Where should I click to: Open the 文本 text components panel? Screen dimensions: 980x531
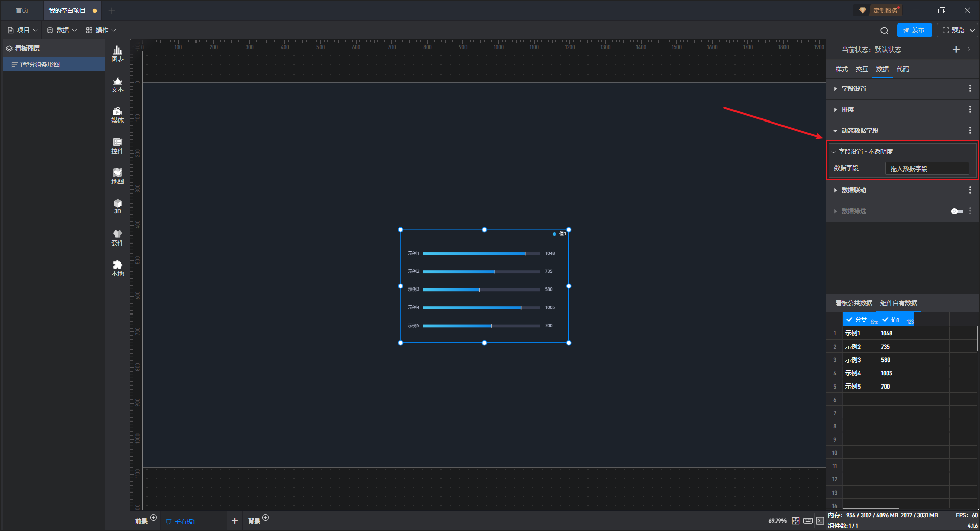pyautogui.click(x=117, y=84)
